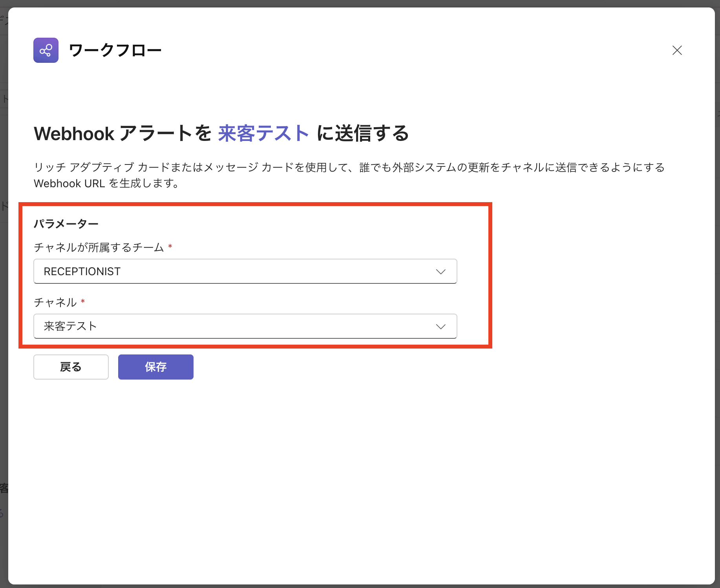720x588 pixels.
Task: Save the workflow with the 保存 button
Action: point(155,367)
